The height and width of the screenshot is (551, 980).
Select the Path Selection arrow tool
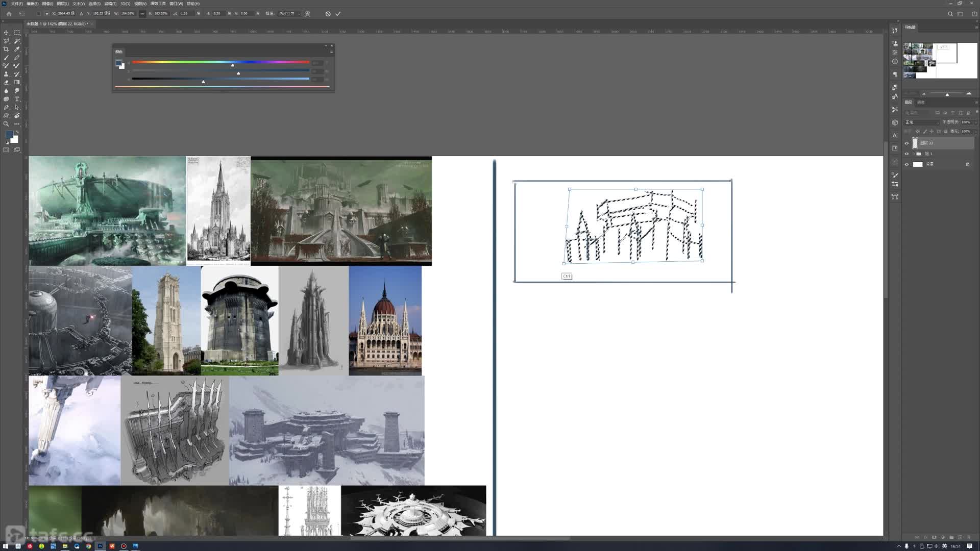(17, 107)
